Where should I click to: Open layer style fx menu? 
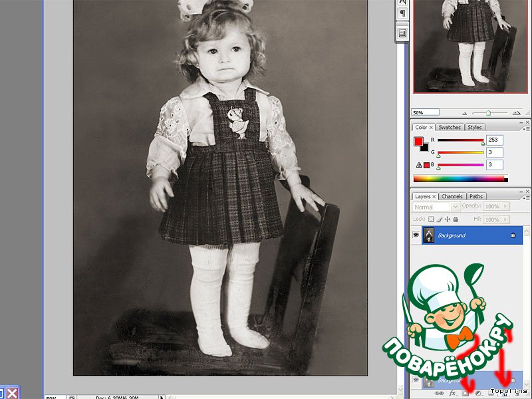pyautogui.click(x=452, y=394)
